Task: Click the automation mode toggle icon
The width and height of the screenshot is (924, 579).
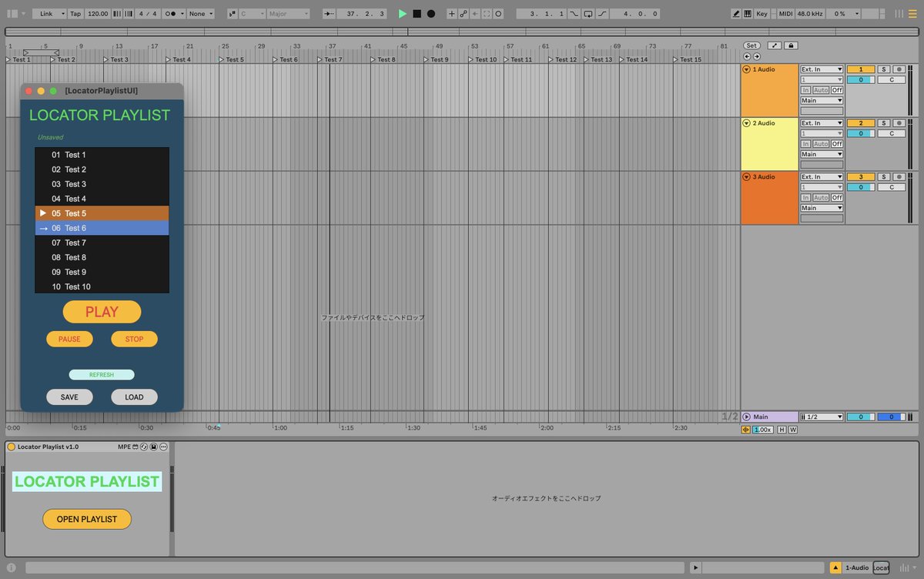Action: tap(775, 45)
